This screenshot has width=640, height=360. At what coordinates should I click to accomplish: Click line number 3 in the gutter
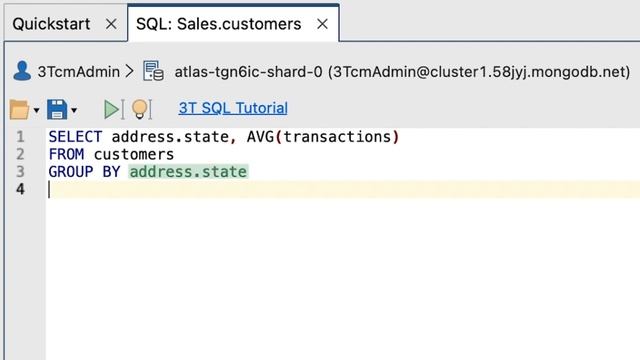[20, 171]
